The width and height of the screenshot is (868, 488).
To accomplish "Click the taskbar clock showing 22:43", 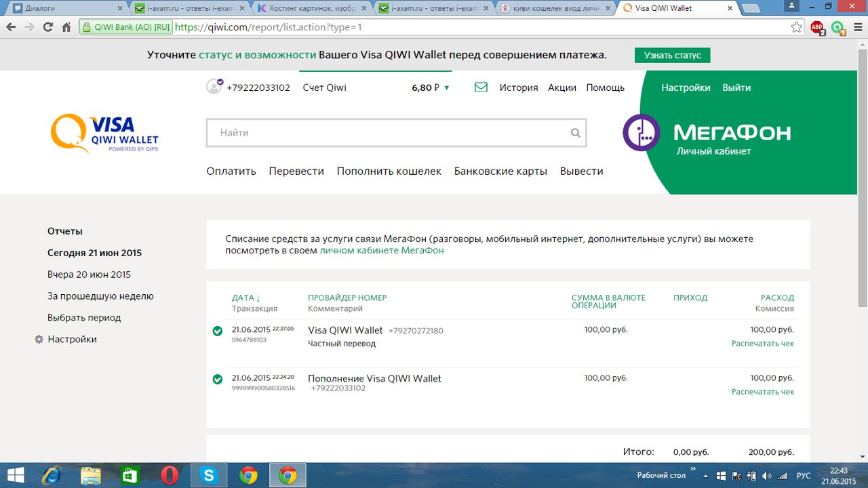I will [x=839, y=476].
